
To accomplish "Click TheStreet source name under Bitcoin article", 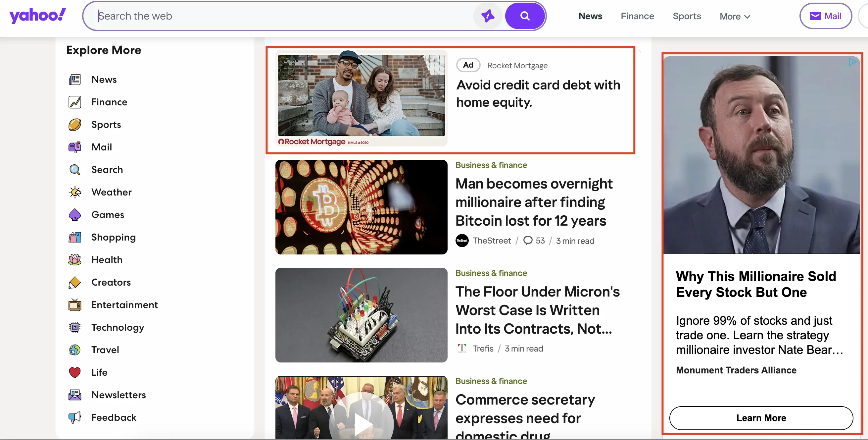I will pos(492,241).
